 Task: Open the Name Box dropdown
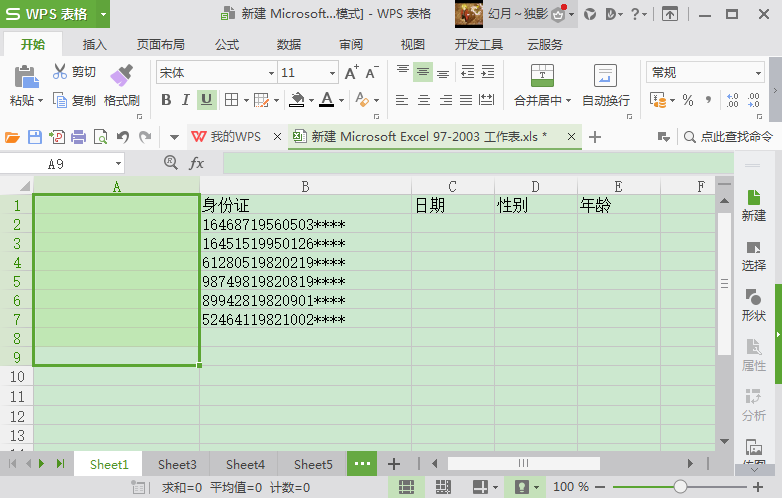118,164
